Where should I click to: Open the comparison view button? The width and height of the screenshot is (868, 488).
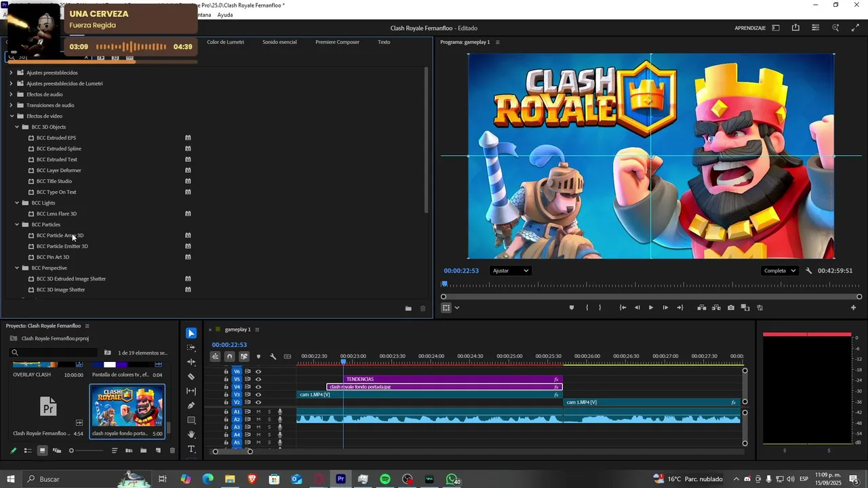[745, 308]
